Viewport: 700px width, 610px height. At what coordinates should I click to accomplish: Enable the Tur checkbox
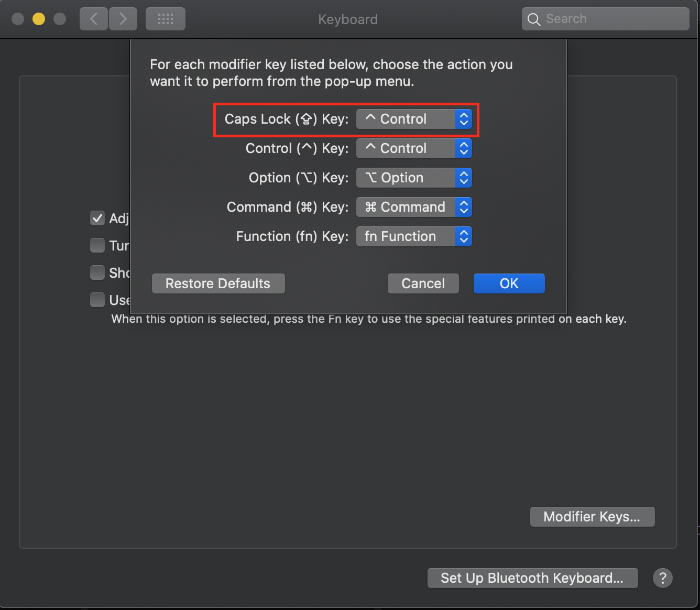point(97,245)
